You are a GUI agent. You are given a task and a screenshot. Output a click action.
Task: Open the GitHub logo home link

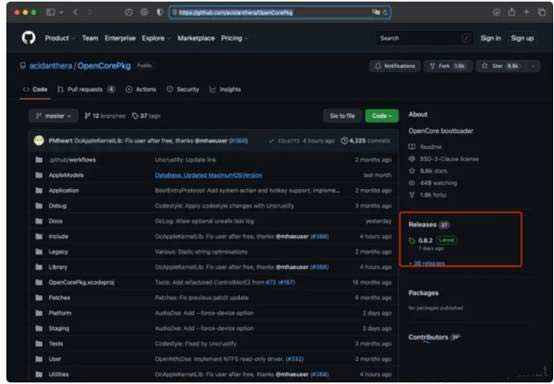coord(29,38)
